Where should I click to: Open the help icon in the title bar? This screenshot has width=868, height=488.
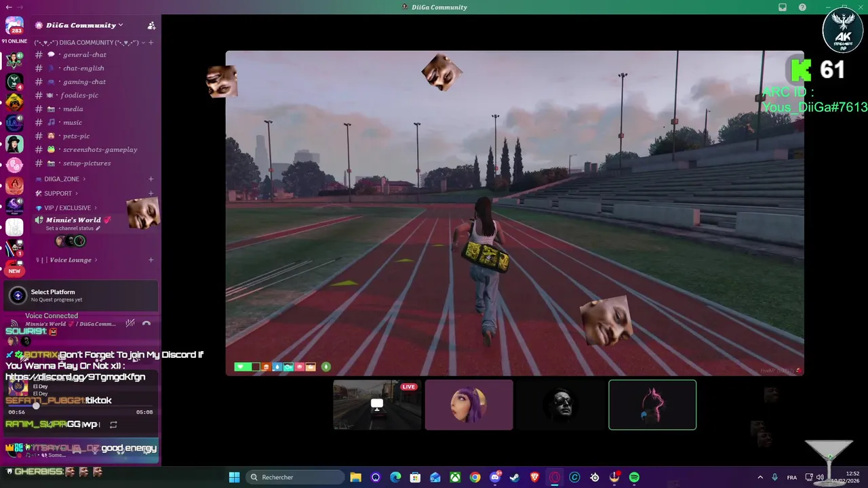point(803,7)
